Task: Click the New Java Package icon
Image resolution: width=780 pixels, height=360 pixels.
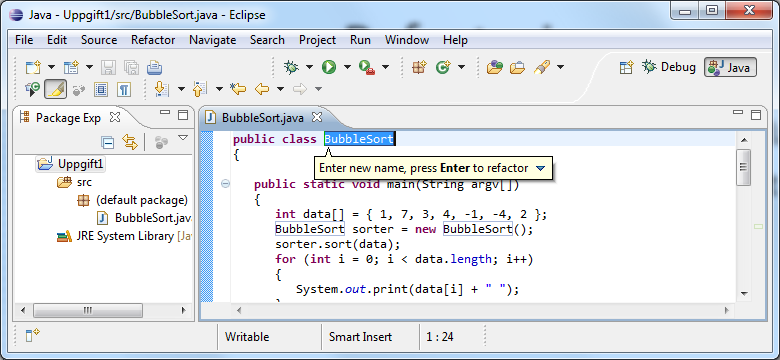Action: point(420,67)
